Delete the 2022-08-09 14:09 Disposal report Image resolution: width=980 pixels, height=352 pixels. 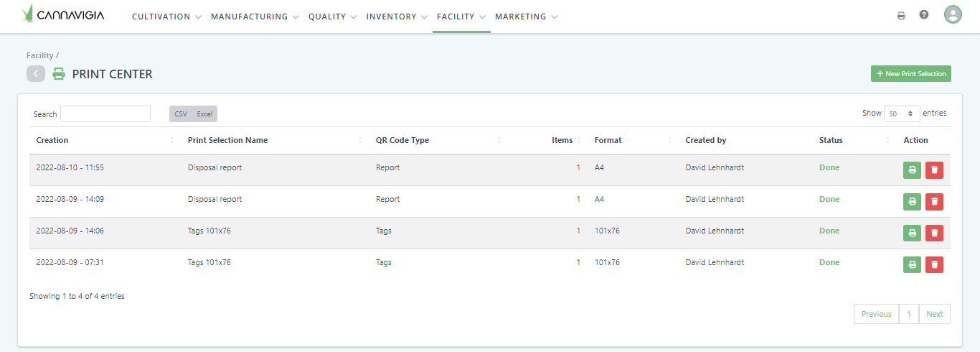934,202
